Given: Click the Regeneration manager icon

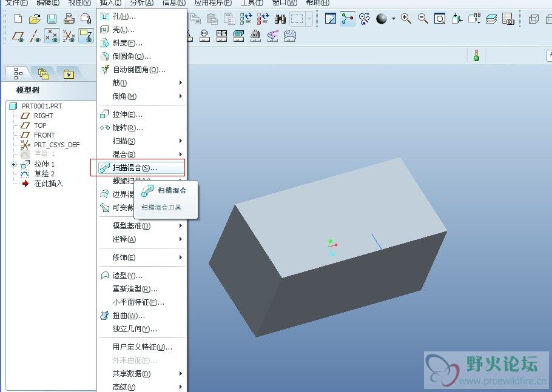Looking at the screenshot, I should [x=263, y=19].
